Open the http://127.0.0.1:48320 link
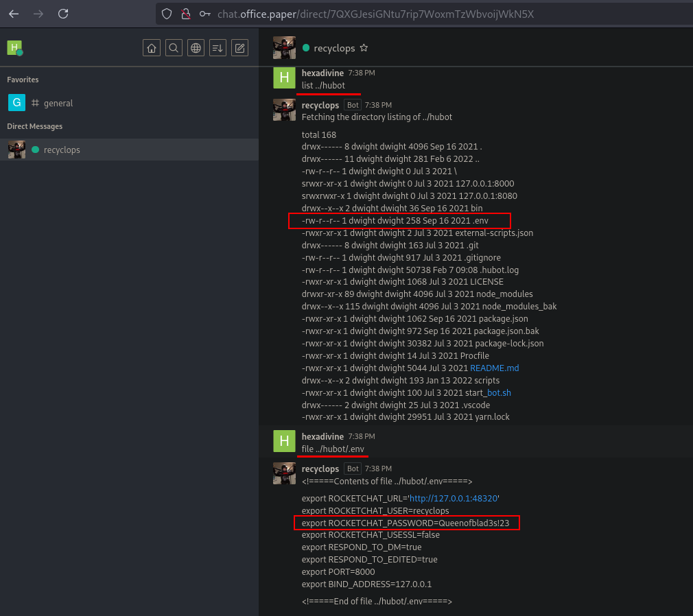This screenshot has width=693, height=616. (x=454, y=499)
